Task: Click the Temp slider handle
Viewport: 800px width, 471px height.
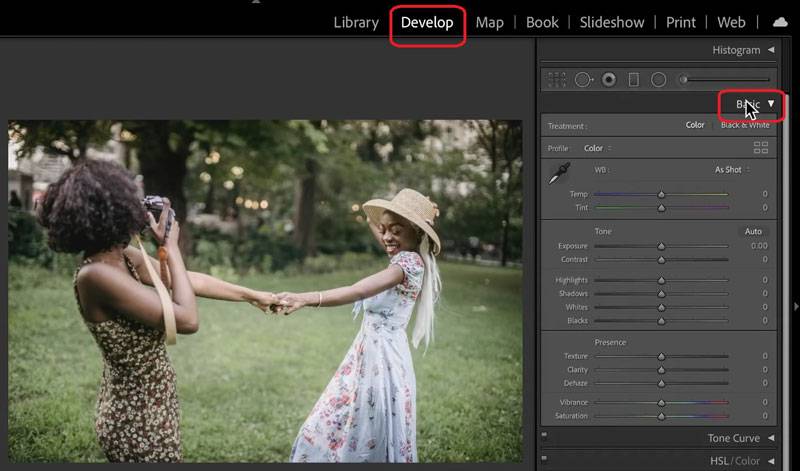Action: pyautogui.click(x=661, y=194)
